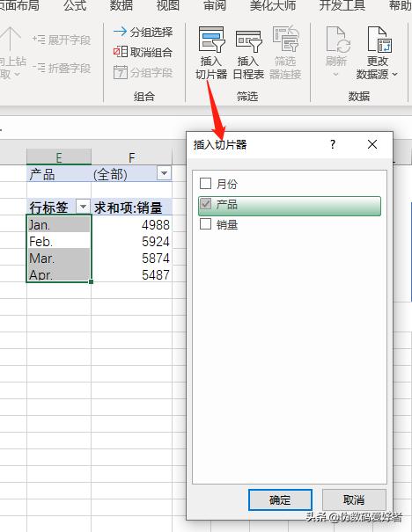Open the 美化大师 ribbon tab
The height and width of the screenshot is (532, 412).
coord(273,5)
